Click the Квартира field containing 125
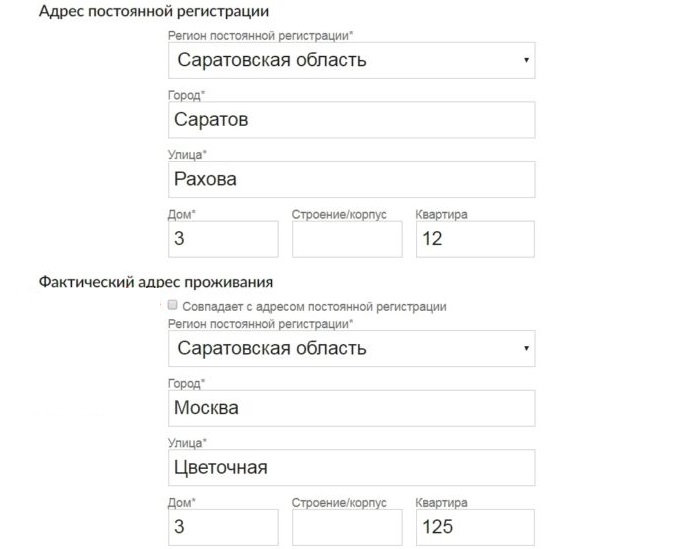The height and width of the screenshot is (549, 684). pyautogui.click(x=475, y=527)
